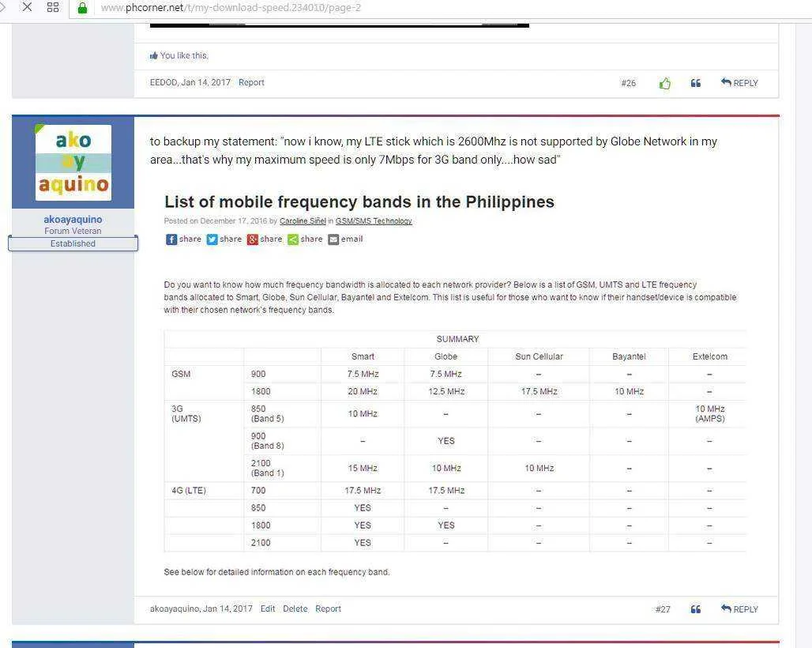Click the Globe column header
The height and width of the screenshot is (648, 812).
(x=445, y=356)
